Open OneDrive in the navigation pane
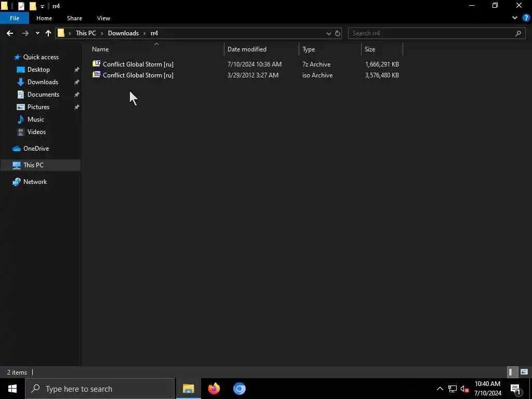The width and height of the screenshot is (532, 399). point(36,149)
